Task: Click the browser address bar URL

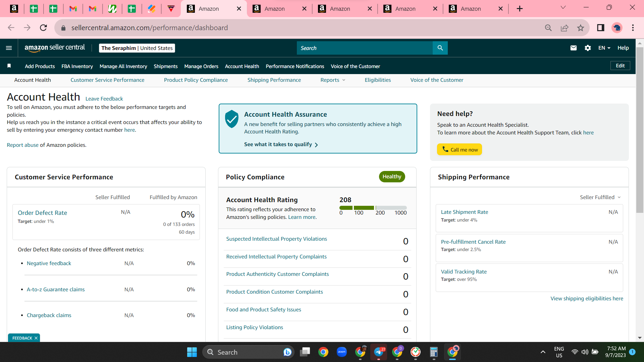Action: [149, 28]
